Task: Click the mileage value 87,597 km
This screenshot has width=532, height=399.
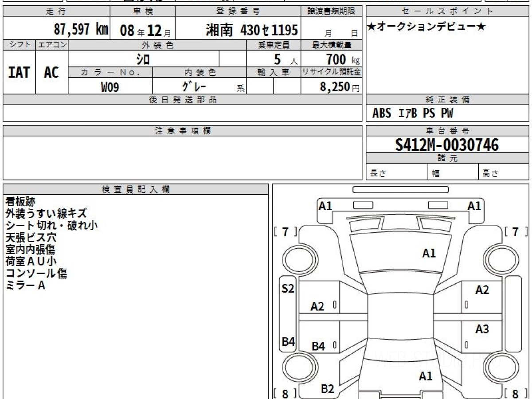Action: pos(81,30)
